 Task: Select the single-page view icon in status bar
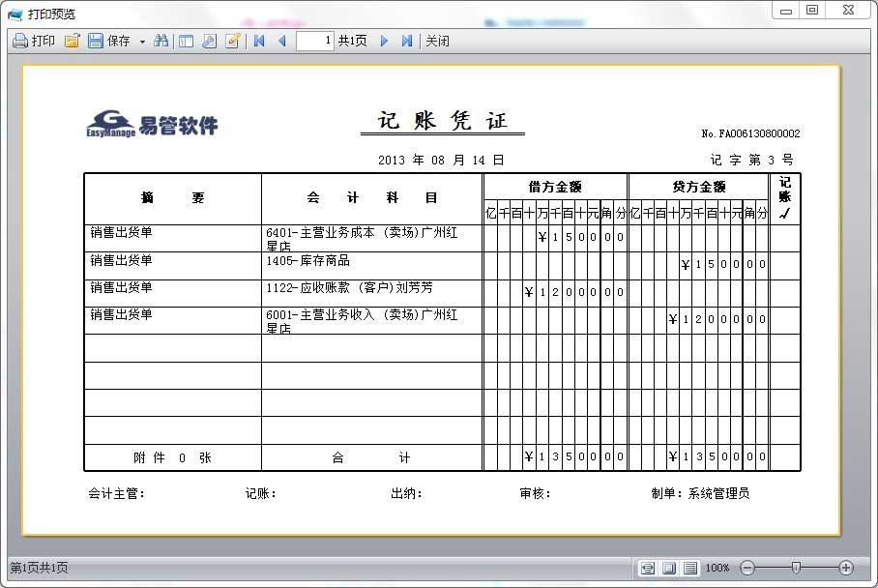(x=669, y=569)
